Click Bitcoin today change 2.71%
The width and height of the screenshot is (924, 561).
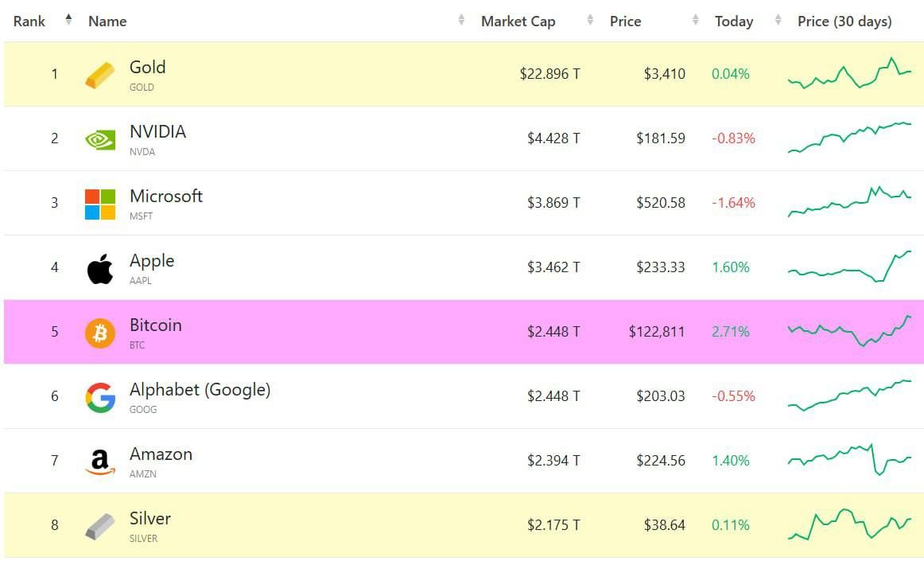coord(731,332)
